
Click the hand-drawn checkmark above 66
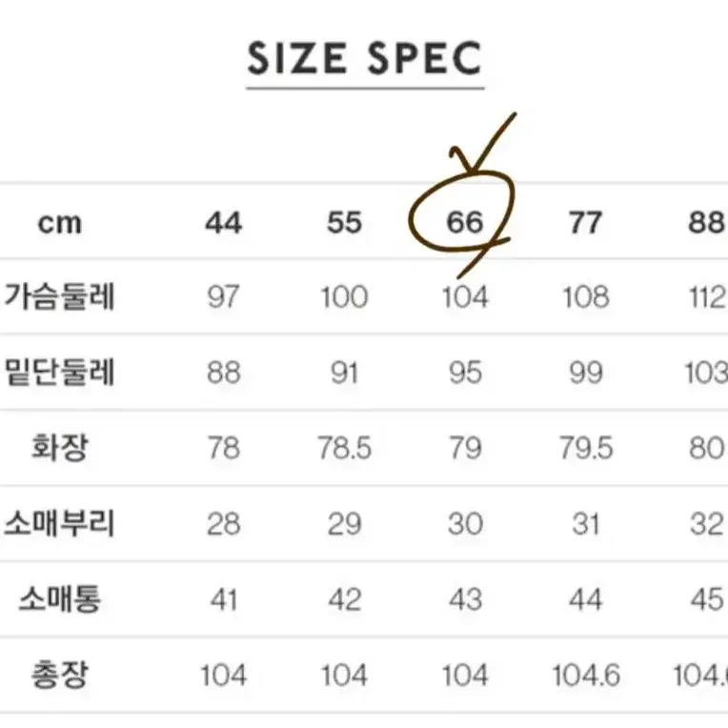click(x=483, y=143)
